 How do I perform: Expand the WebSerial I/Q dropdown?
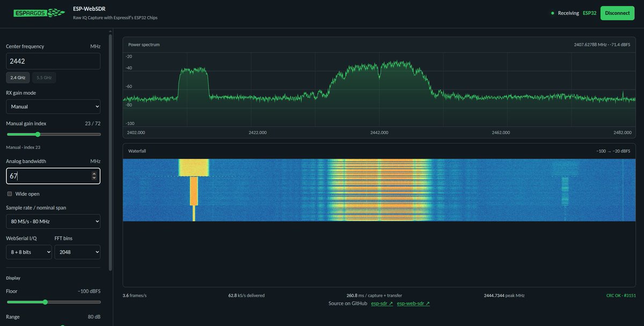[x=29, y=252]
